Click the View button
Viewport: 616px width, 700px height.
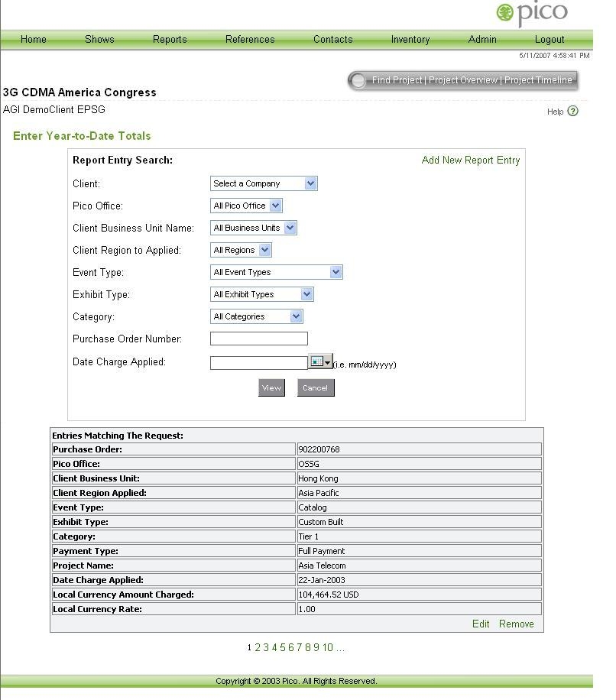(x=271, y=388)
